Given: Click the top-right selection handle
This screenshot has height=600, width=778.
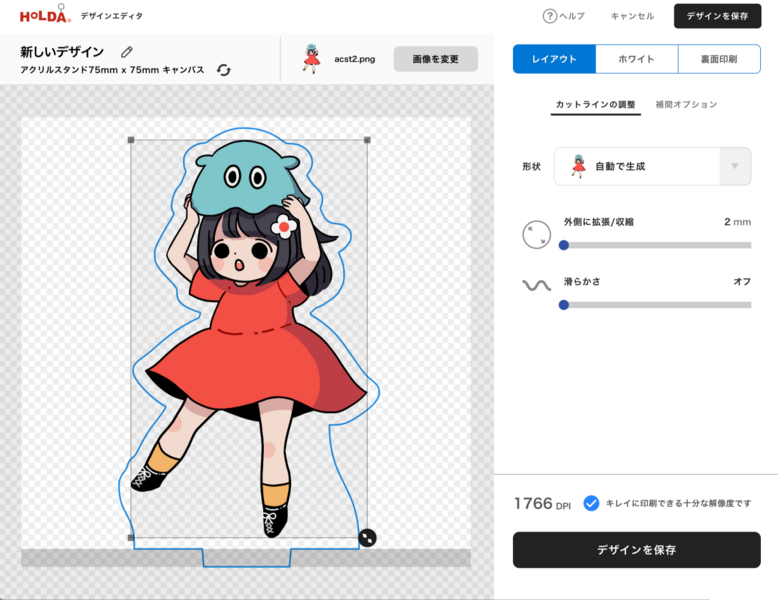Looking at the screenshot, I should click(x=367, y=140).
